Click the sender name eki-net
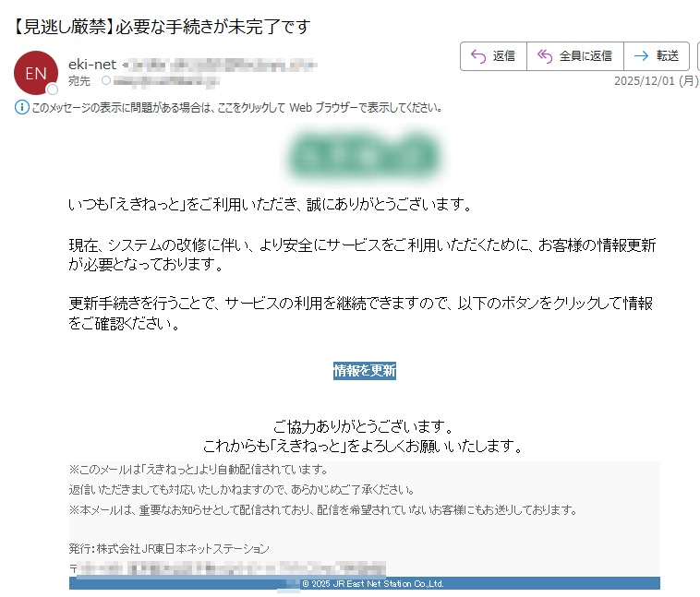The width and height of the screenshot is (700, 597). tap(92, 64)
